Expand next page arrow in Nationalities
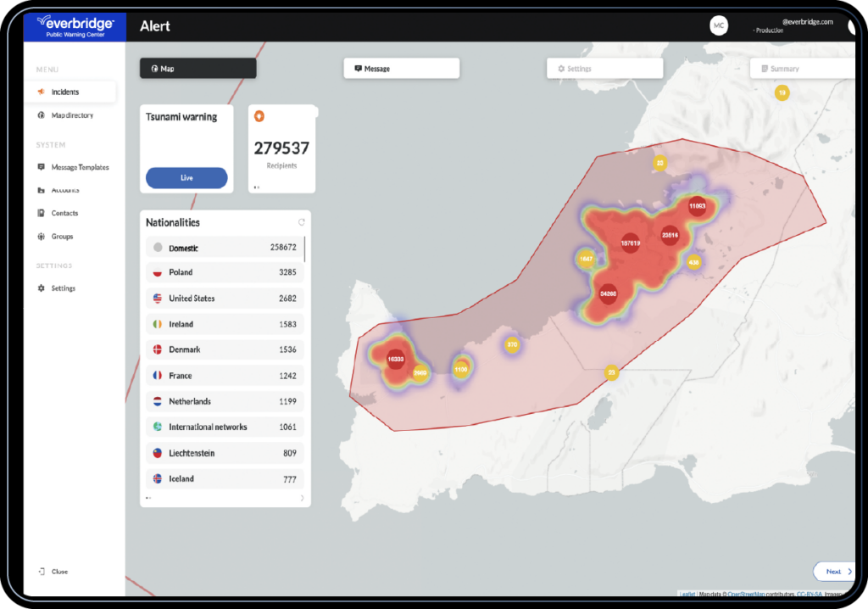This screenshot has height=609, width=868. [303, 498]
